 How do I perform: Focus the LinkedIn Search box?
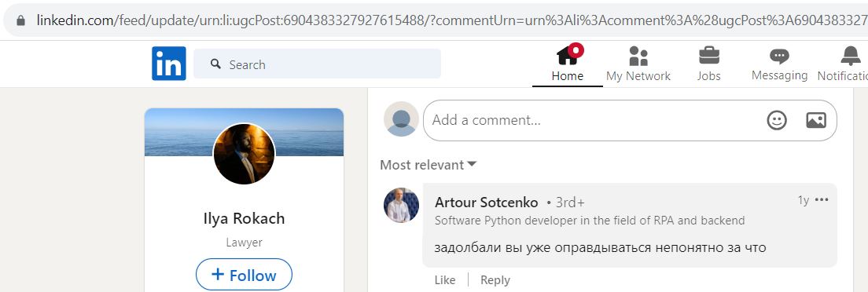point(317,64)
